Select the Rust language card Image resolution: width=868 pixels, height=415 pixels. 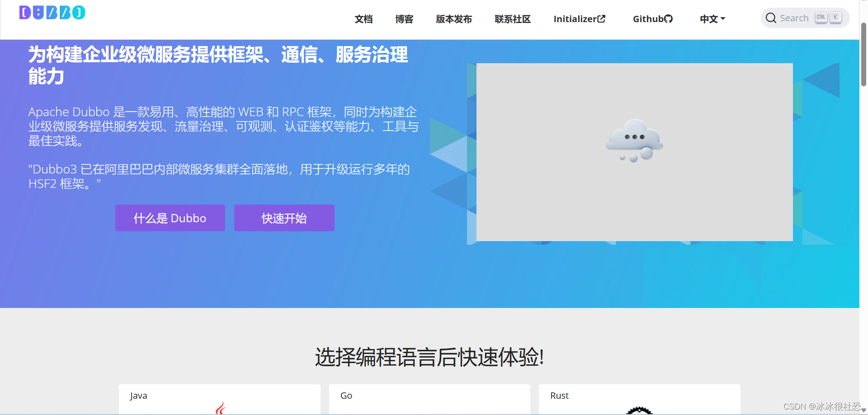[639, 399]
